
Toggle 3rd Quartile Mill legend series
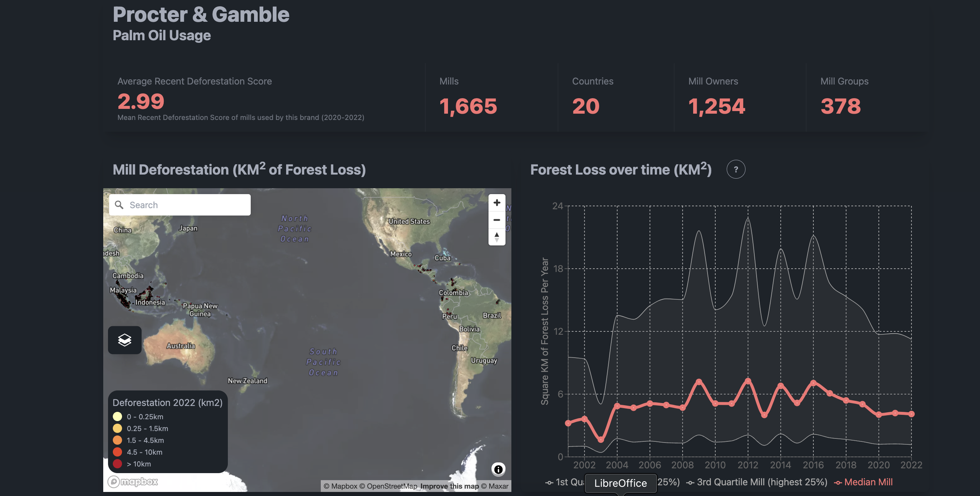757,482
